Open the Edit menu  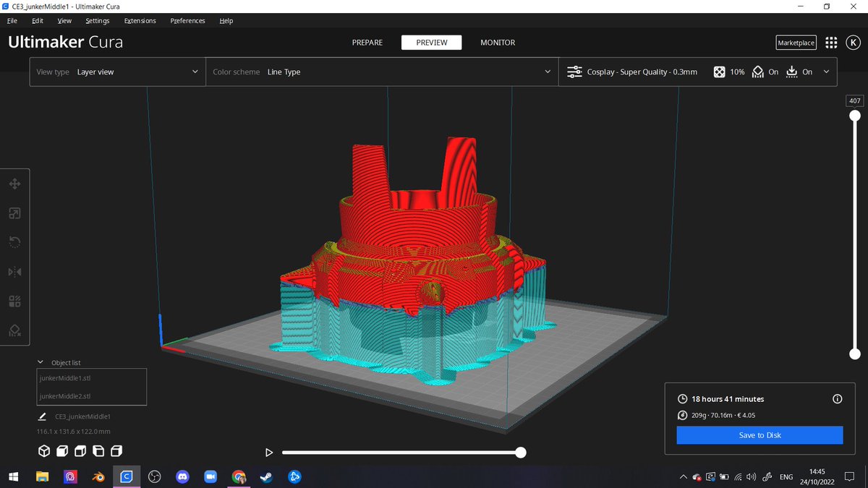point(38,21)
